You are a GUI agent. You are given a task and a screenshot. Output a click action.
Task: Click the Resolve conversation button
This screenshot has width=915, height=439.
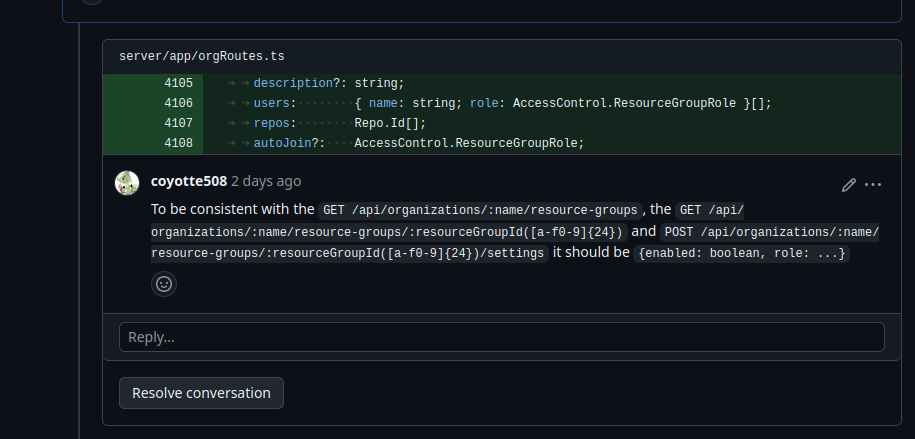click(x=201, y=393)
